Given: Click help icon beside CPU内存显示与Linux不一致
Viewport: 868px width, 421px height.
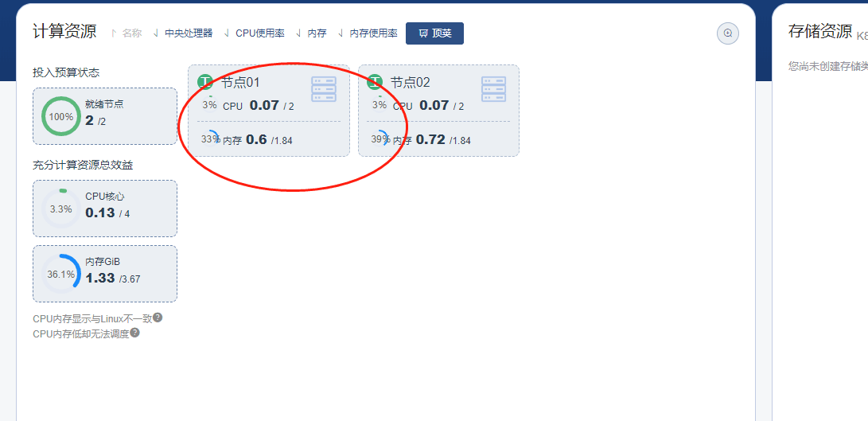Looking at the screenshot, I should (x=158, y=318).
